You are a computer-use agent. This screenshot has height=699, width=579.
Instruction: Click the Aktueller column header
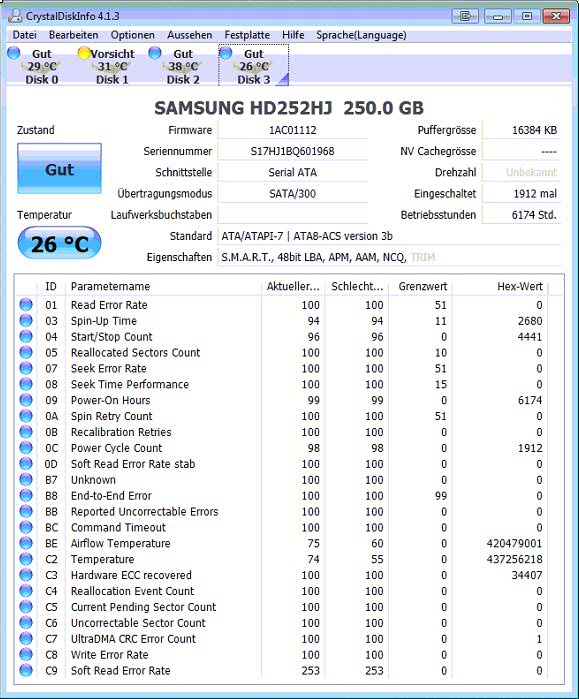[293, 286]
